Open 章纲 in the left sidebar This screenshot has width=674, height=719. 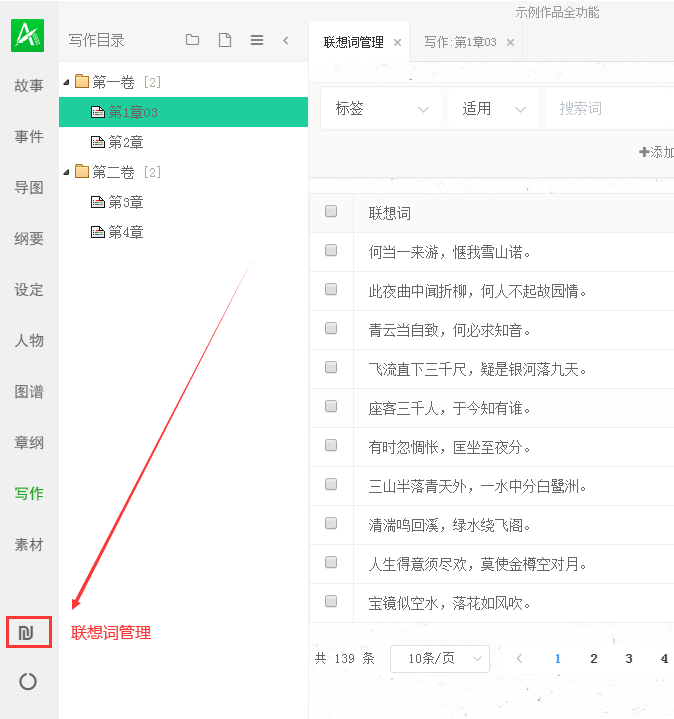[x=29, y=442]
